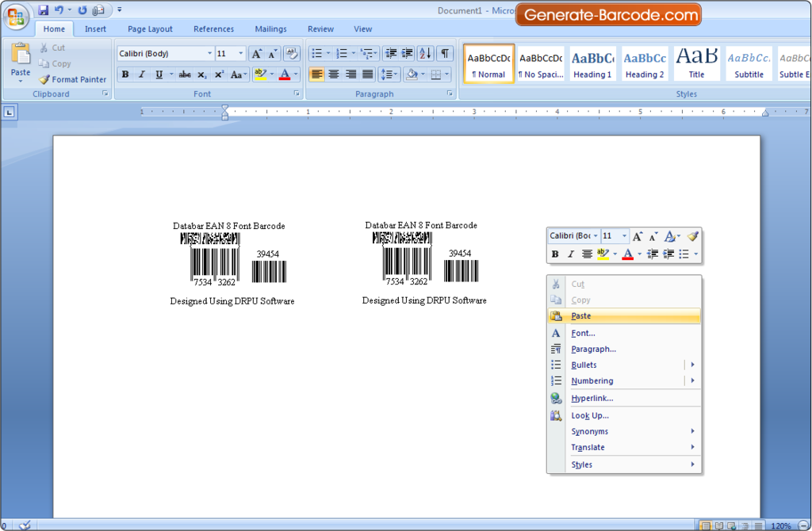The width and height of the screenshot is (812, 531).
Task: Enable Center text alignment
Action: [x=333, y=74]
